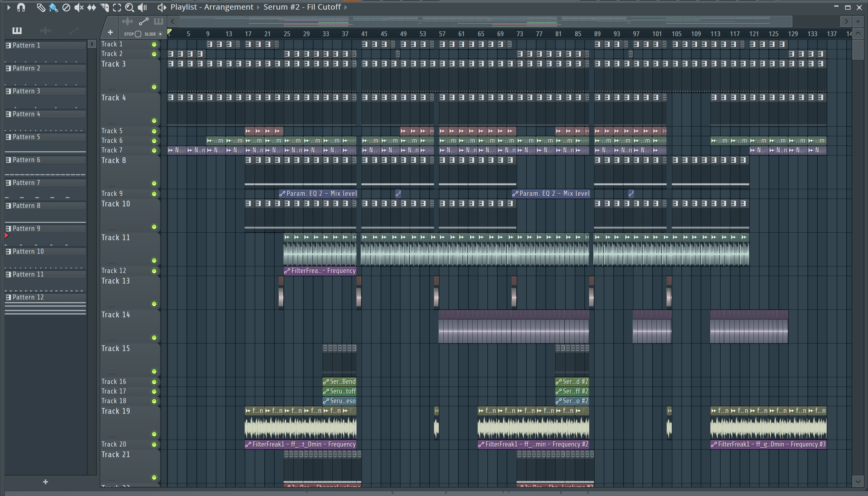Expand the arrow after Fil Cutoff

(345, 7)
